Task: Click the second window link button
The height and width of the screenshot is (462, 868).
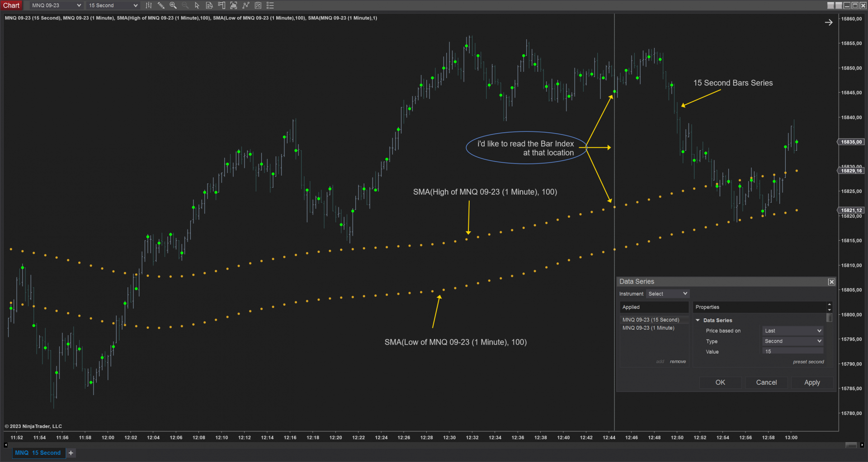Action: [839, 5]
